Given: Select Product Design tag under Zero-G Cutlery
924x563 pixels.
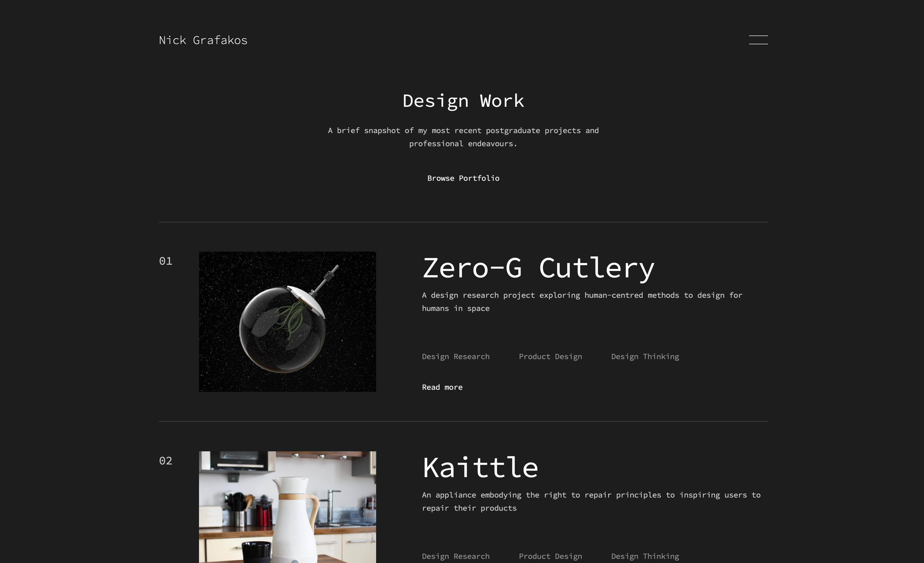Looking at the screenshot, I should point(550,356).
